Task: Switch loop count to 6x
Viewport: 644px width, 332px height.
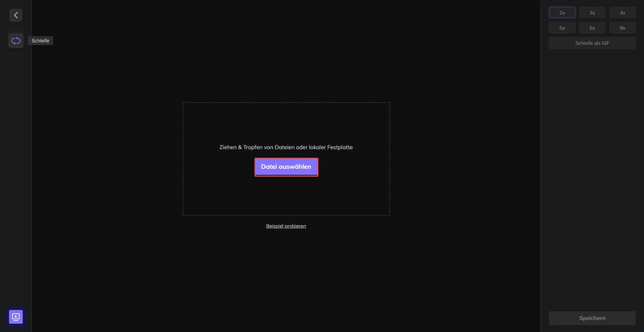Action: (x=592, y=27)
